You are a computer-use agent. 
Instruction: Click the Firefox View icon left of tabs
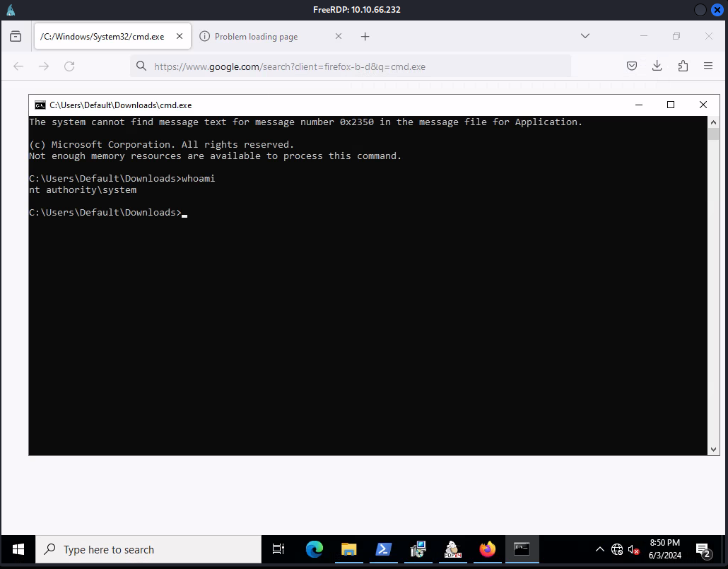tap(16, 36)
